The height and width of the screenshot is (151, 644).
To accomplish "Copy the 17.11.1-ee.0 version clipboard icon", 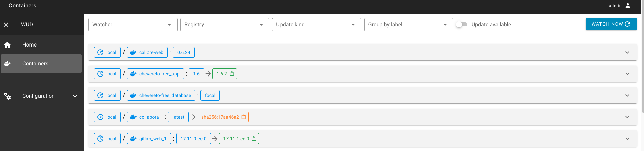I will [254, 139].
